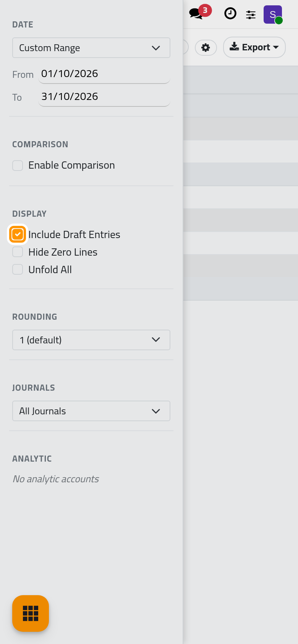The width and height of the screenshot is (298, 644).
Task: Open the Custom Range date dropdown
Action: (x=91, y=48)
